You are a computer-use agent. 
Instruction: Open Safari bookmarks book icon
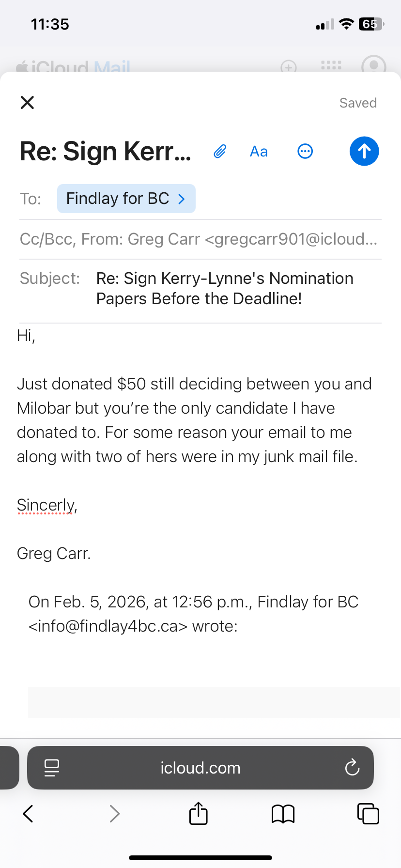pos(283,814)
